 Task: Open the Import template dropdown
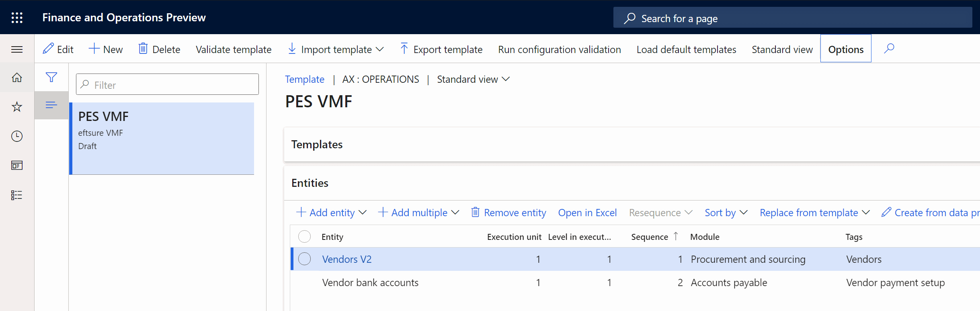(336, 49)
